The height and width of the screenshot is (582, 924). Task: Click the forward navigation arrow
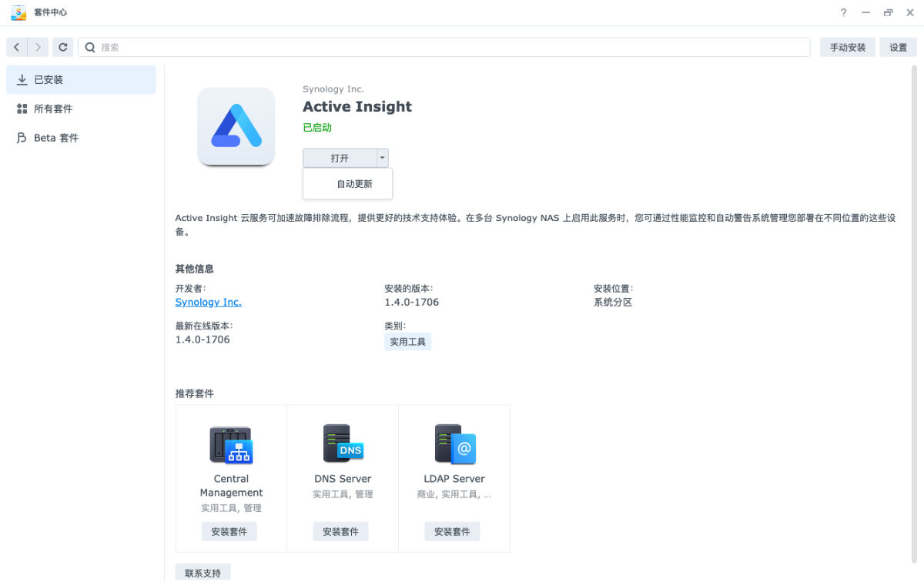click(38, 47)
